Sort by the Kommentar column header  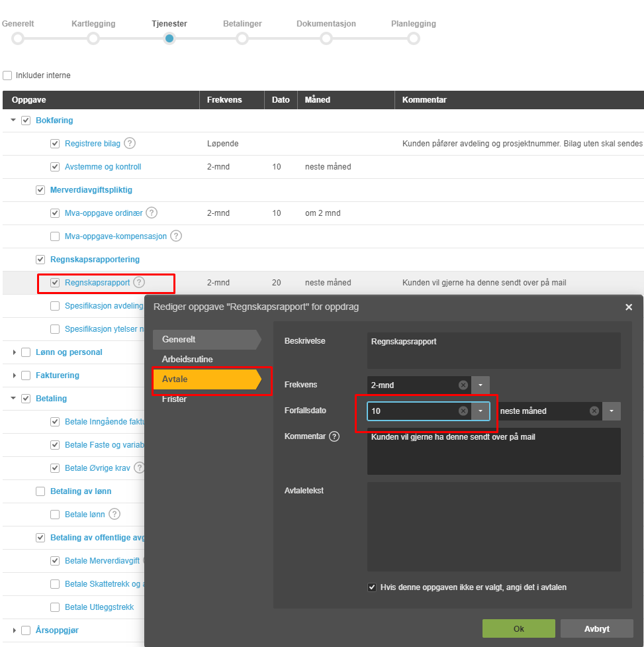coord(519,100)
